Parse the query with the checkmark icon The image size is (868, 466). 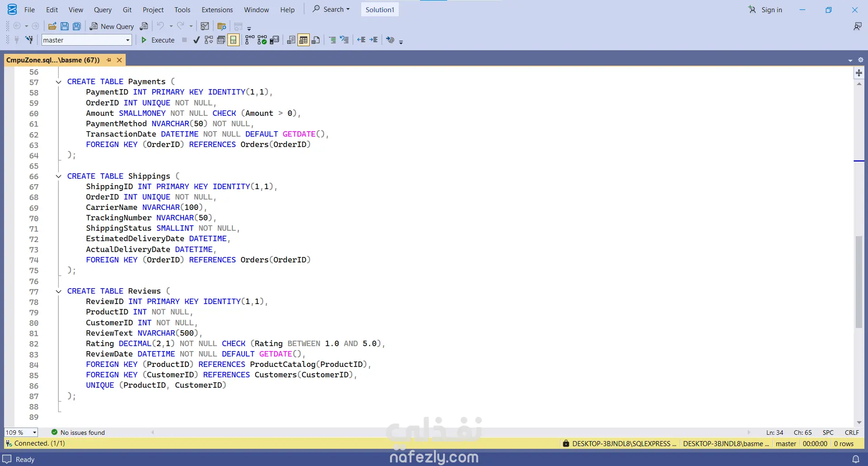click(196, 40)
